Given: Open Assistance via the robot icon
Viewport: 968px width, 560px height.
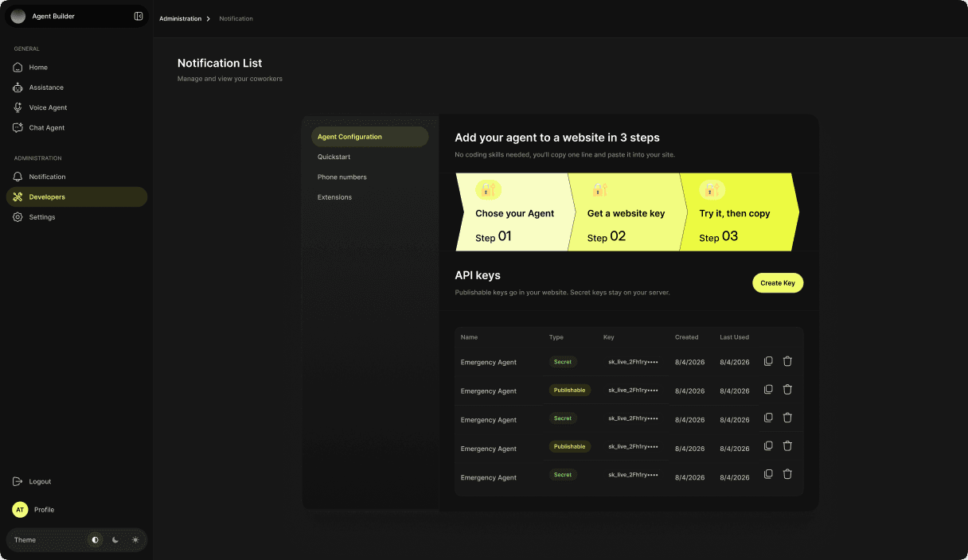Looking at the screenshot, I should click(18, 87).
